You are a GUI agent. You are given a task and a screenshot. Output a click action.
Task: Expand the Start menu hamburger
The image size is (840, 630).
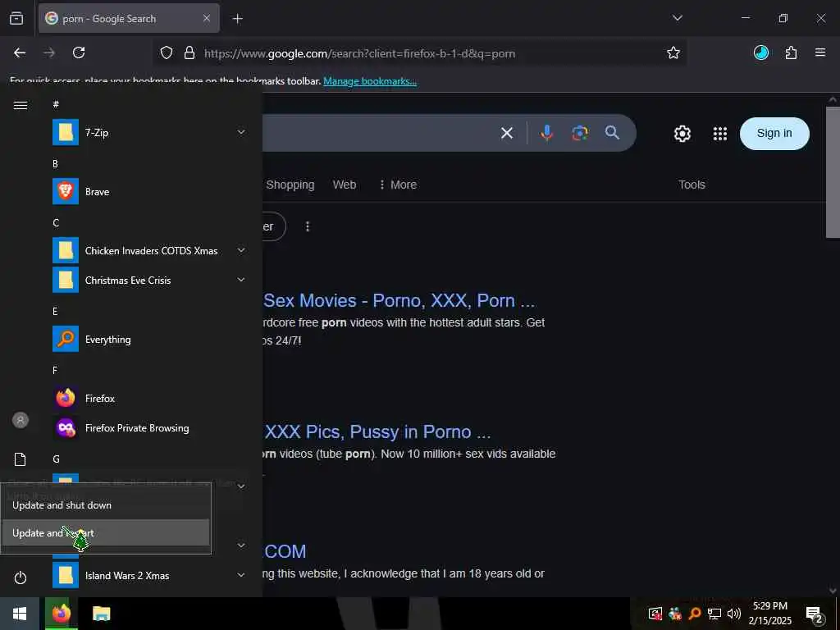point(21,105)
